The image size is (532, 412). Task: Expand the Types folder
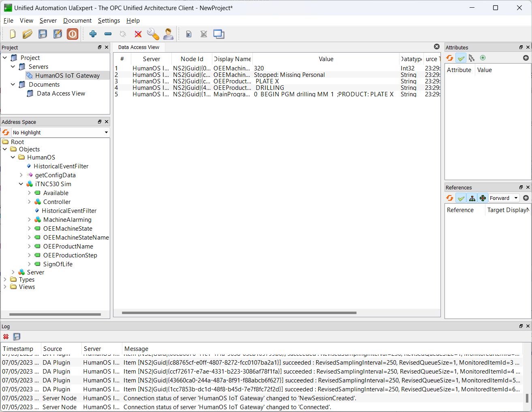(x=5, y=280)
